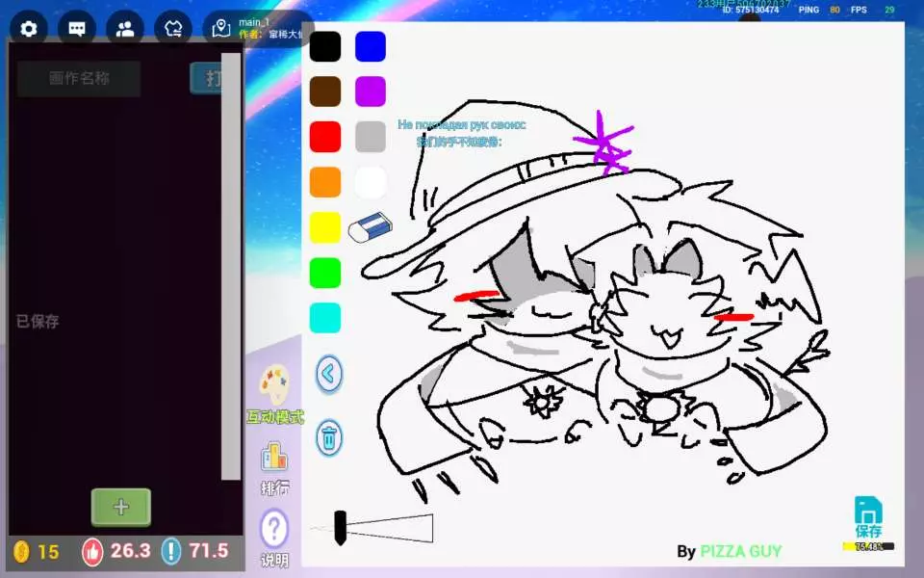Click the red thumbs-up likes icon
924x578 pixels.
pos(92,551)
